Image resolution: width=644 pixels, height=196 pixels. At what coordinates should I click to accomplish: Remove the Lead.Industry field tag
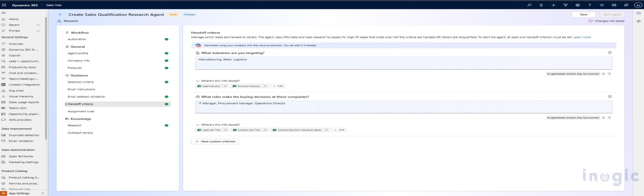tap(225, 86)
